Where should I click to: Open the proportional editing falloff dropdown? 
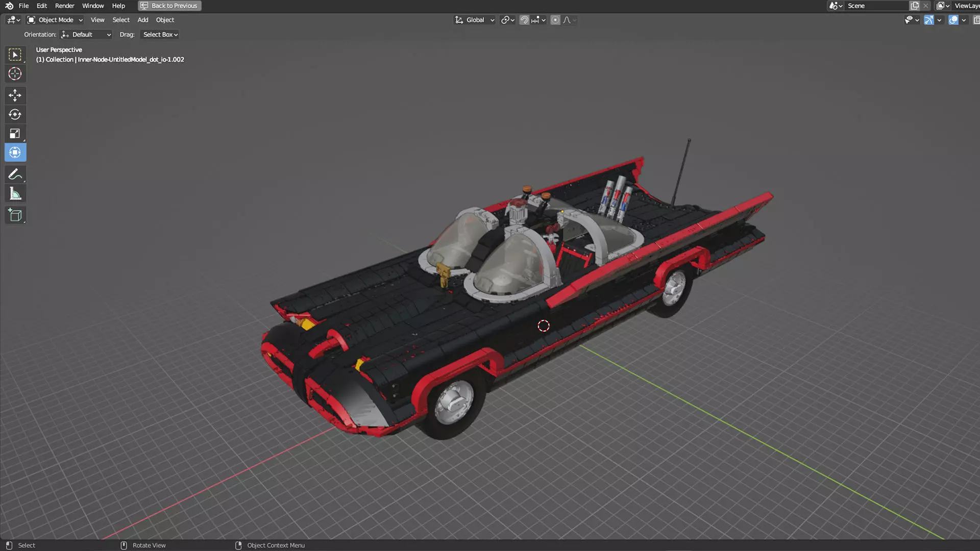pos(570,20)
